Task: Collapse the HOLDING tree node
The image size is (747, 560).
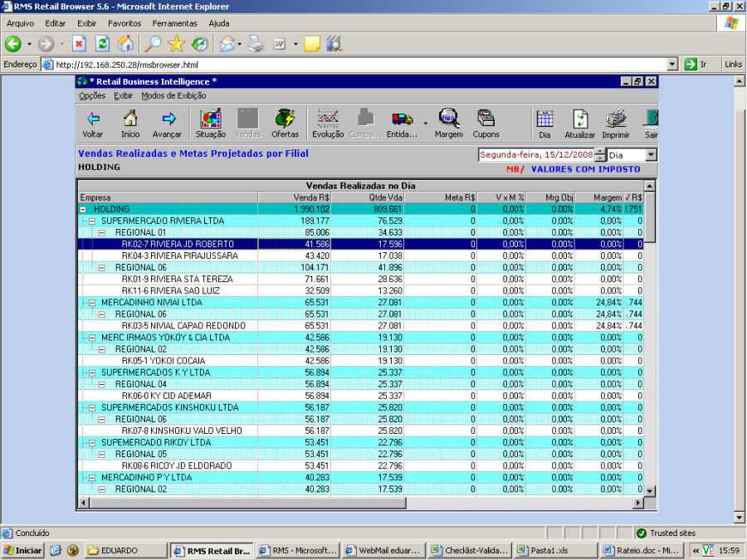Action: pyautogui.click(x=83, y=210)
